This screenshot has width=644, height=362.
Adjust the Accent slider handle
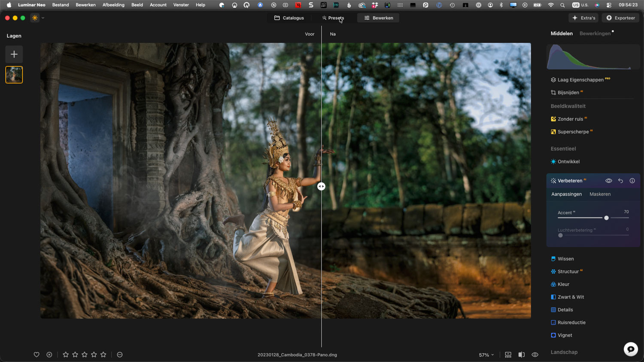click(607, 218)
